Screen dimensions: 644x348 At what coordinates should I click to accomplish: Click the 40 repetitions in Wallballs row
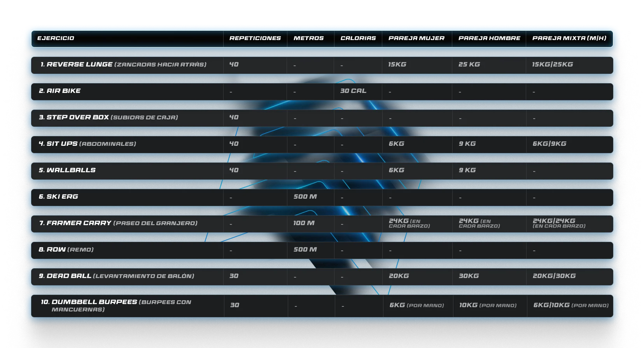pos(234,170)
